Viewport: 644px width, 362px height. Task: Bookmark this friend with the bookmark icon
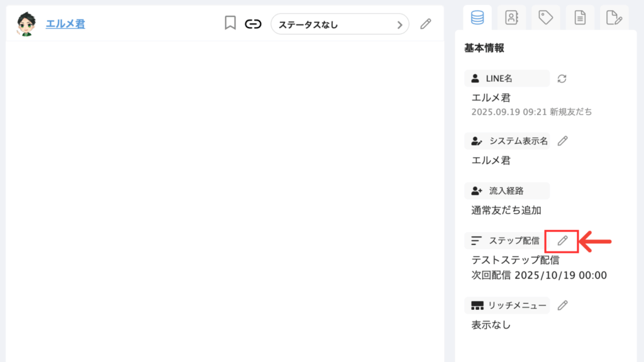pyautogui.click(x=230, y=24)
